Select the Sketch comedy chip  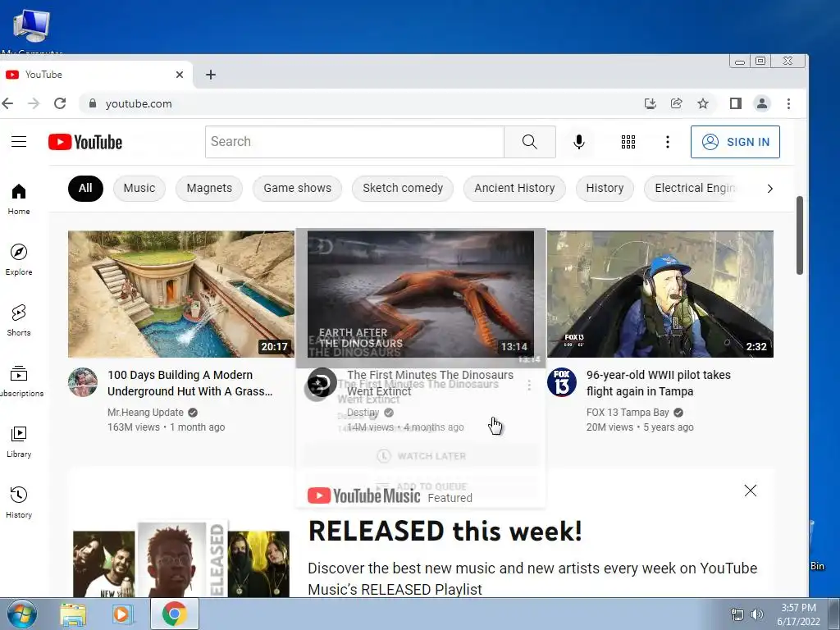403,189
